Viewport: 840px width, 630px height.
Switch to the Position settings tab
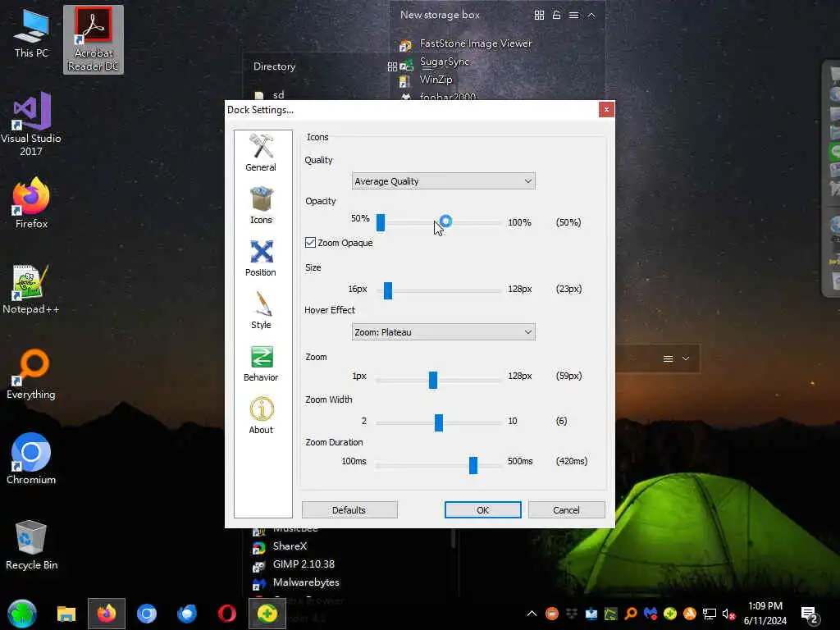click(x=261, y=258)
